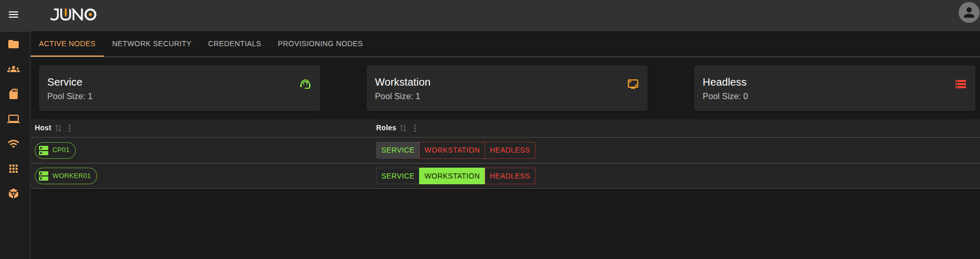This screenshot has width=980, height=259.
Task: Click the Wi-Fi network sidebar icon
Action: tap(14, 144)
